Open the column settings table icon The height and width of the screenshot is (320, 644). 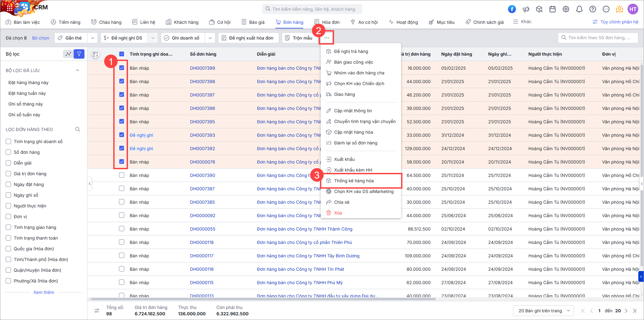(x=95, y=54)
